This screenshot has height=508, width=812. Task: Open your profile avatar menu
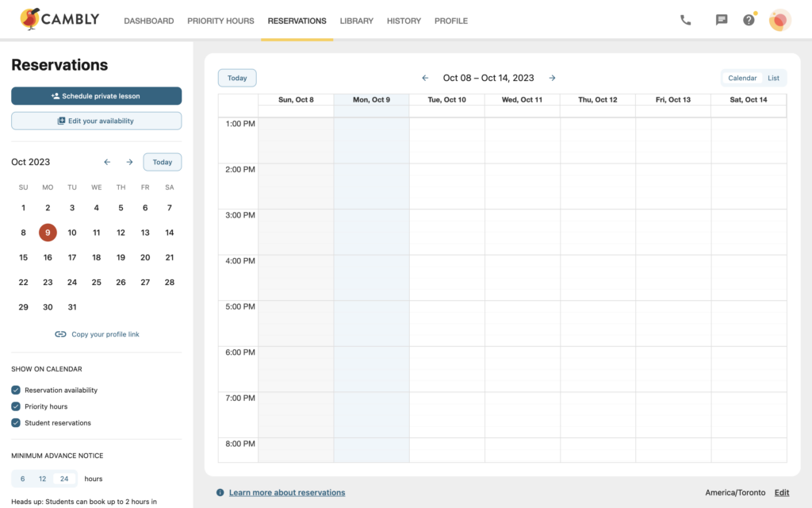pyautogui.click(x=779, y=20)
